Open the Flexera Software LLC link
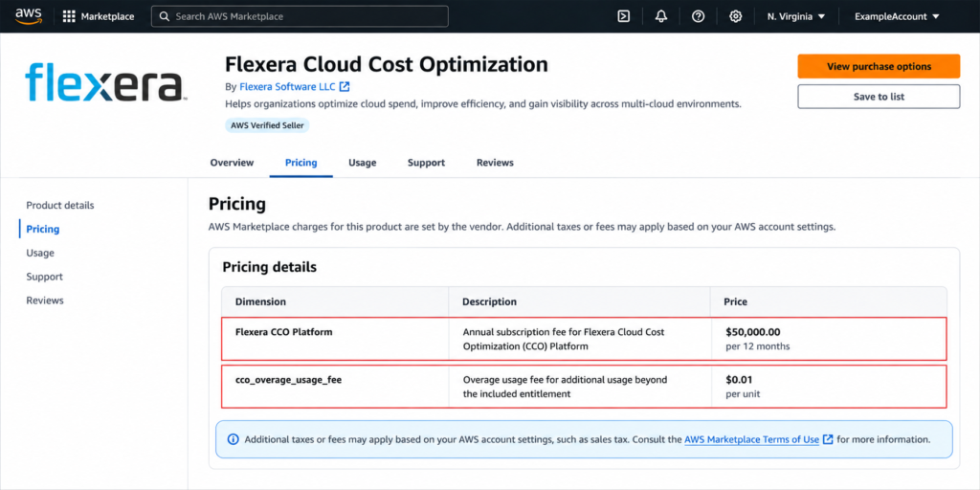980x490 pixels. click(x=287, y=87)
